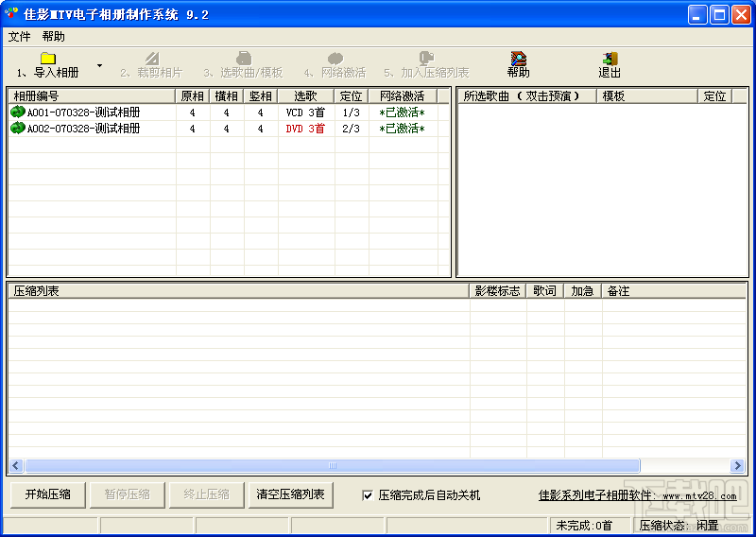Select row A002-070328-测试相册
756x537 pixels.
click(x=229, y=129)
